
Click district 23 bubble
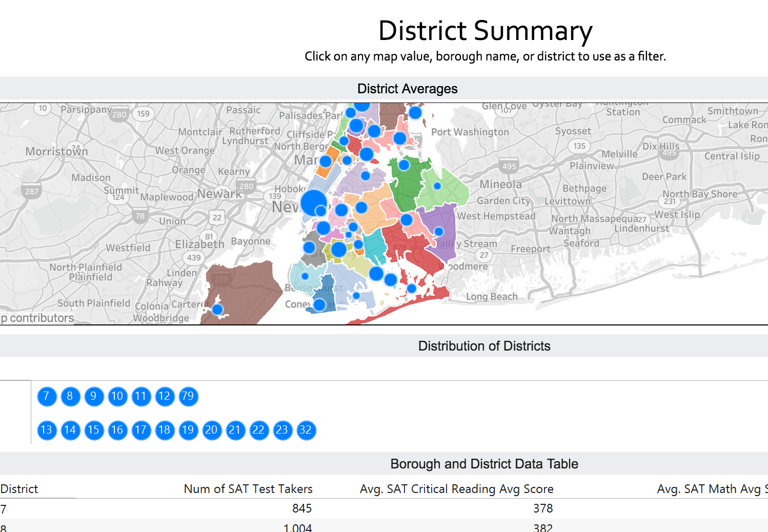[x=282, y=430]
